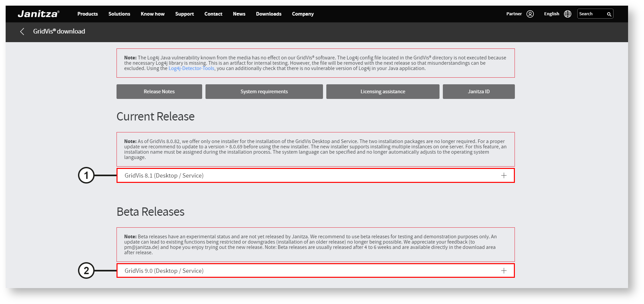Click into the Search input field

[592, 14]
